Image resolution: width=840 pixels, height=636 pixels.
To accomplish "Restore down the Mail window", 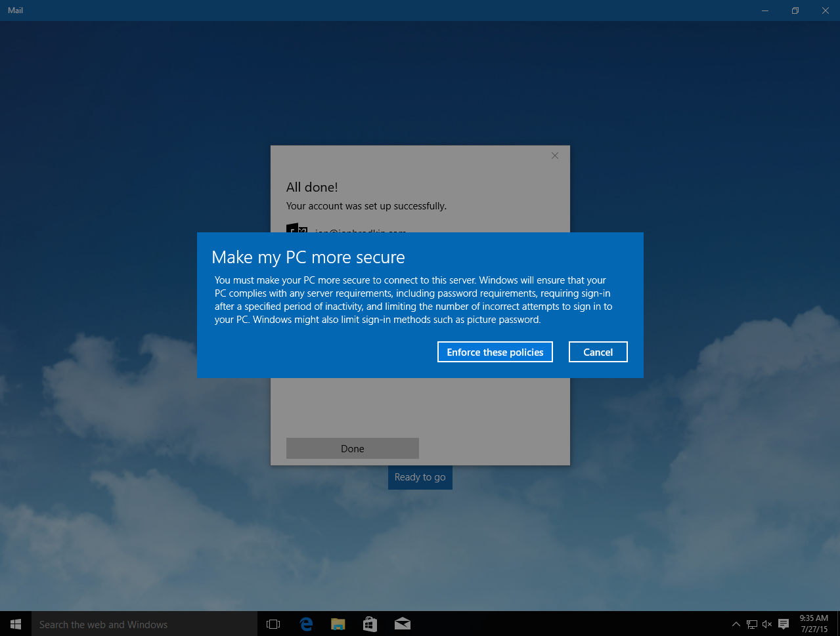I will pyautogui.click(x=795, y=11).
